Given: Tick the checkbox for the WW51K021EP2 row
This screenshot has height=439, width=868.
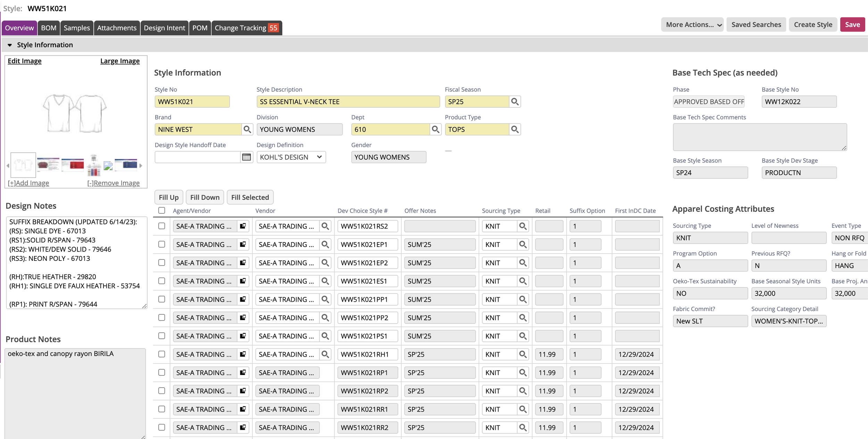Looking at the screenshot, I should 161,263.
